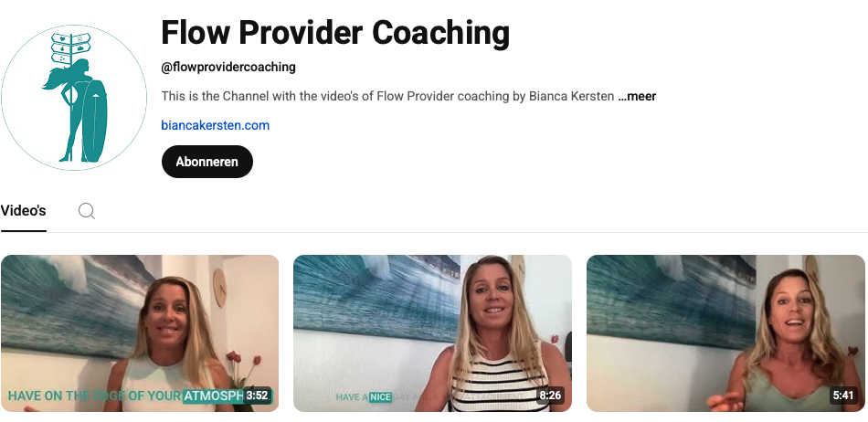Open the biancakersten.com link
This screenshot has width=868, height=422.
216,125
